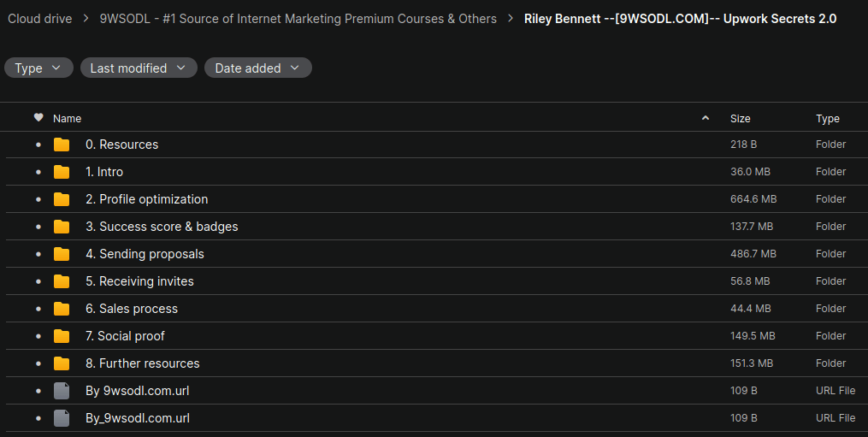Toggle the dot marker beside 6. Sales process

tap(38, 309)
